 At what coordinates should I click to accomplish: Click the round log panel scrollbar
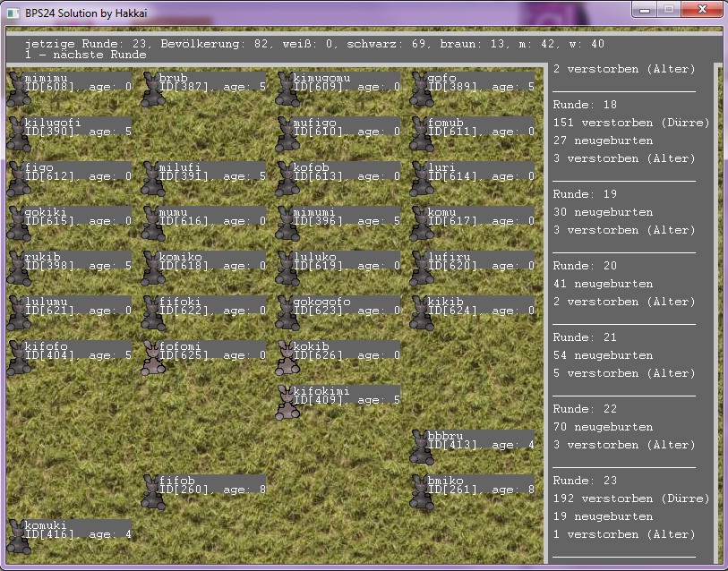717,313
